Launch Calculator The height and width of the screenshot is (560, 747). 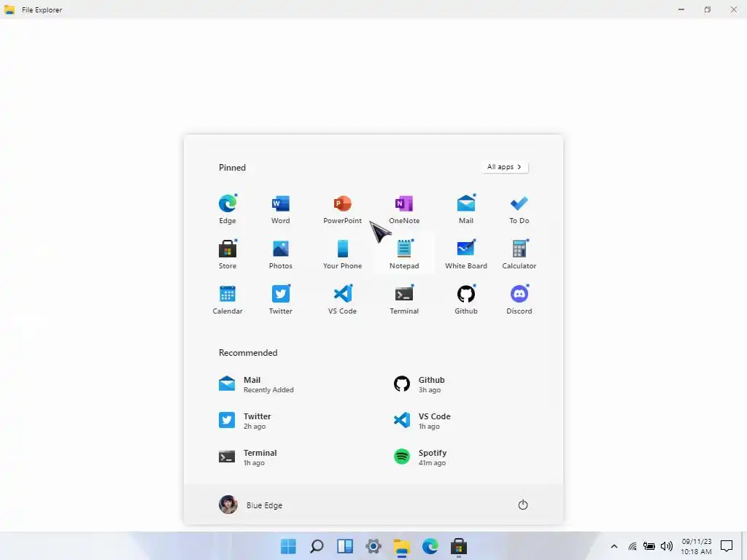[519, 254]
